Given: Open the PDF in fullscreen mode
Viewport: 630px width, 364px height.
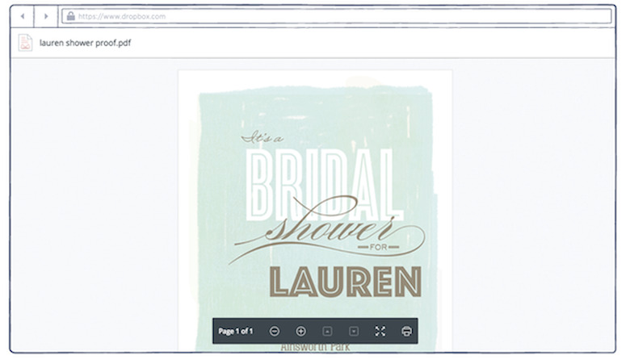Looking at the screenshot, I should (x=380, y=331).
